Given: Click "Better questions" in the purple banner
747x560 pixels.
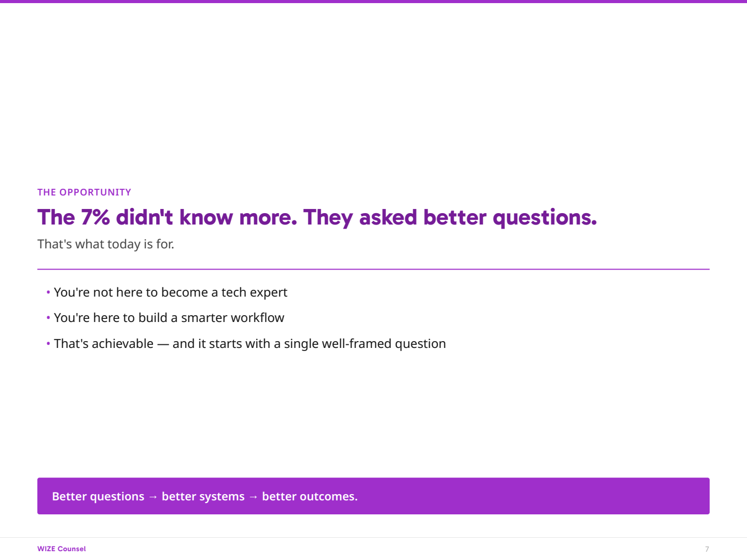Looking at the screenshot, I should click(x=98, y=497).
